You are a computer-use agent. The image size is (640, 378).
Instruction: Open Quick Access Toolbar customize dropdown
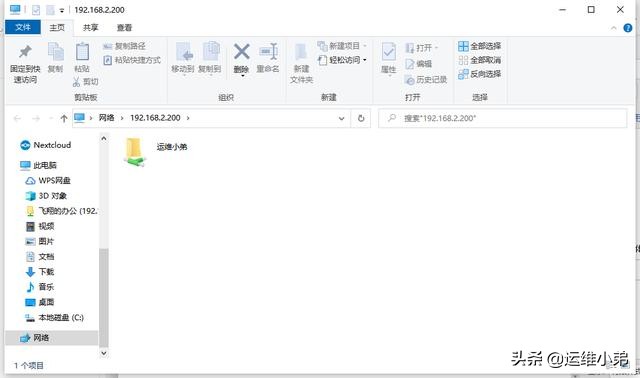pyautogui.click(x=62, y=10)
